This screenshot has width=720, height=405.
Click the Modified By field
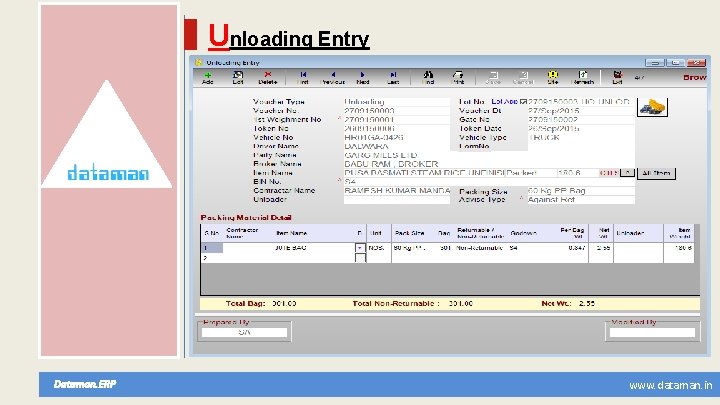(x=652, y=332)
